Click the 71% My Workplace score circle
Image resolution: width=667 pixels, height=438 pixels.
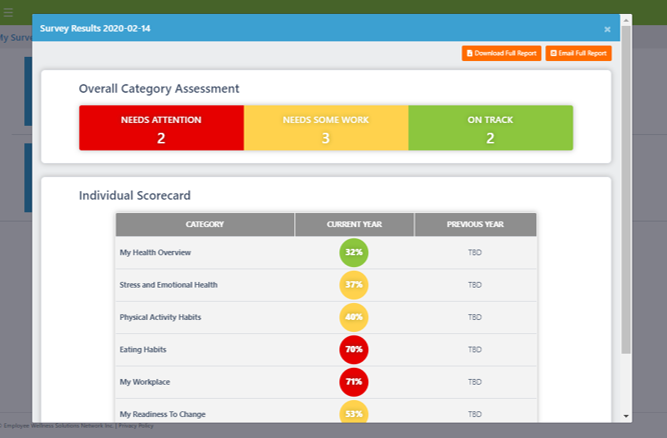click(x=354, y=382)
